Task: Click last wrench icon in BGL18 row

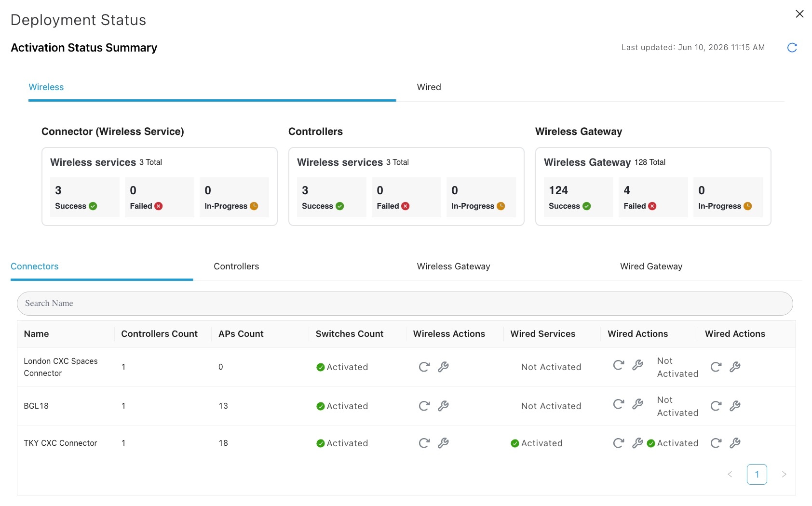Action: (735, 406)
